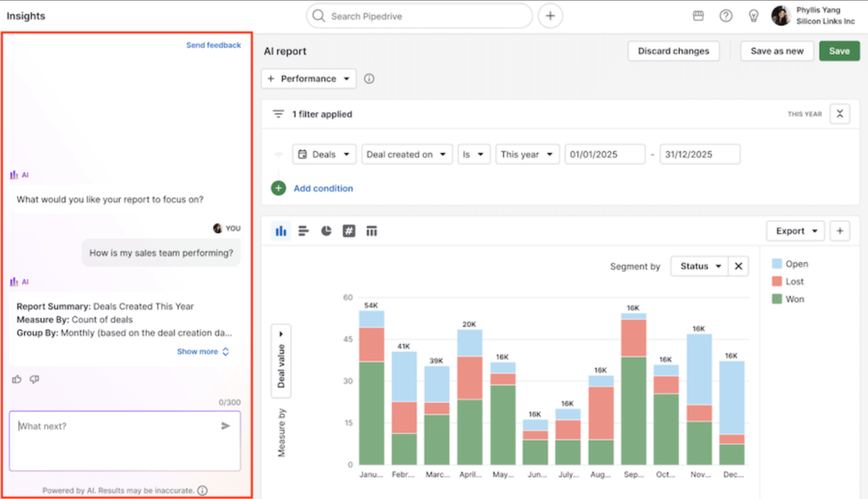Viewport: 868px width, 499px height.
Task: Select the column chart view
Action: click(281, 230)
